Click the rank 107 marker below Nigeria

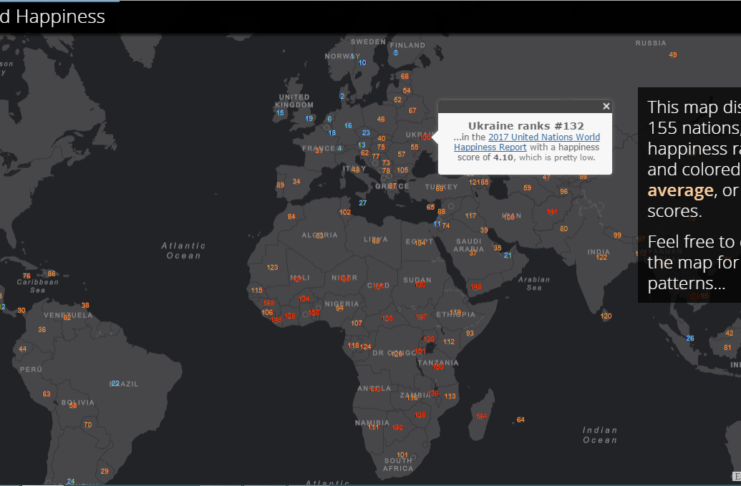point(357,323)
